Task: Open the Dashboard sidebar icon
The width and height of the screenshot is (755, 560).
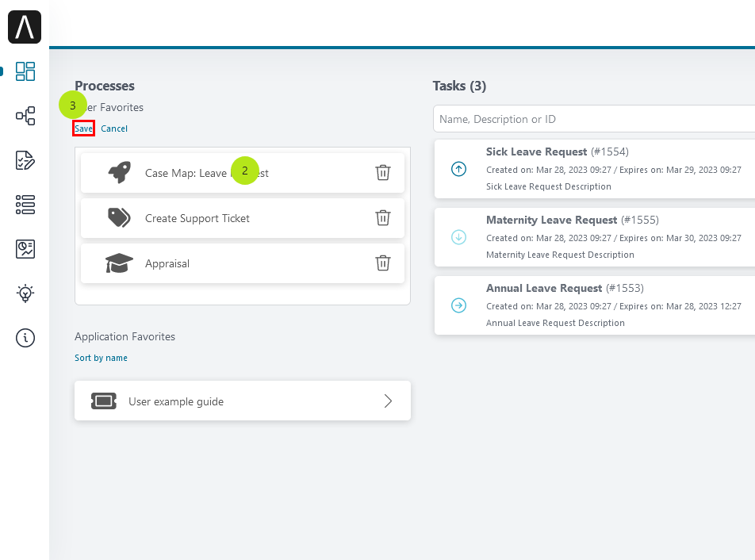Action: point(25,71)
